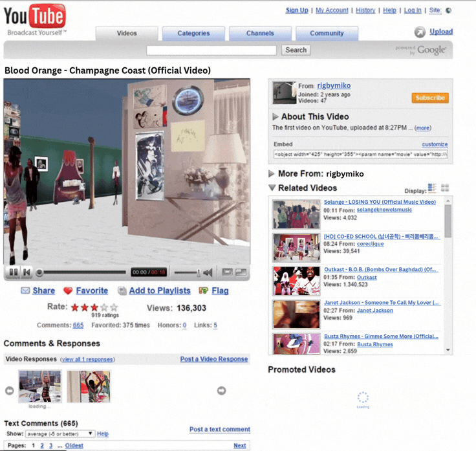Select the embed code text field

361,154
